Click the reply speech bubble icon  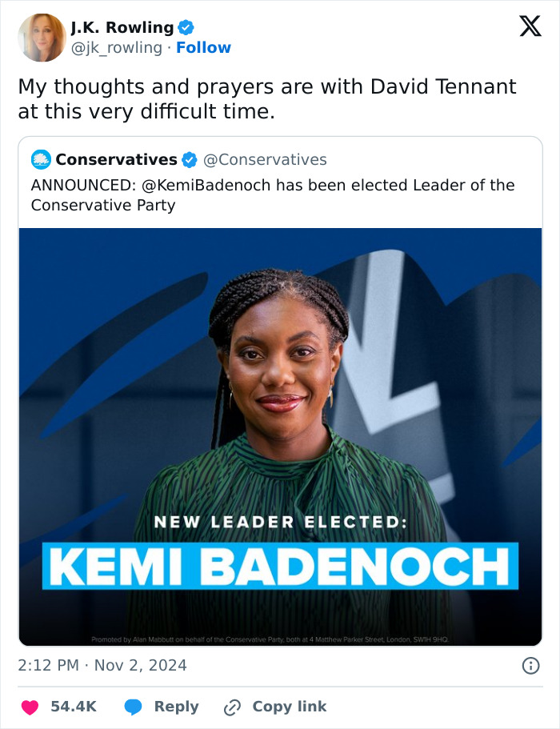pyautogui.click(x=134, y=707)
